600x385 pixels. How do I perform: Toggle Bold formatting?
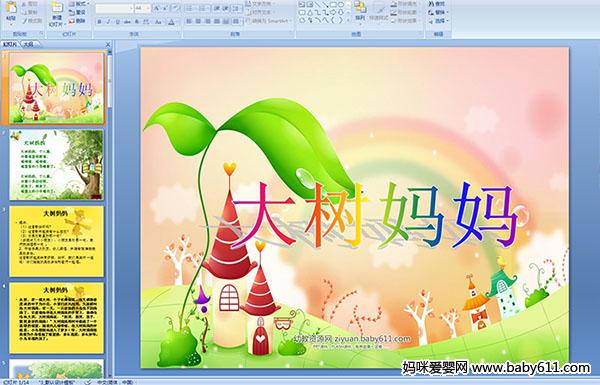click(99, 22)
